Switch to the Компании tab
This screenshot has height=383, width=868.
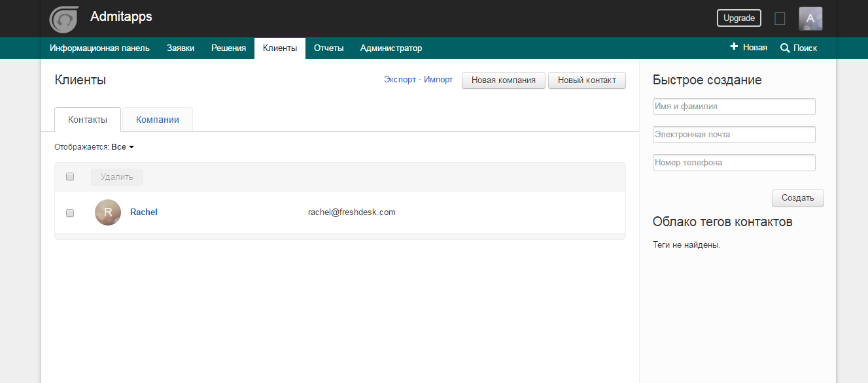click(156, 119)
